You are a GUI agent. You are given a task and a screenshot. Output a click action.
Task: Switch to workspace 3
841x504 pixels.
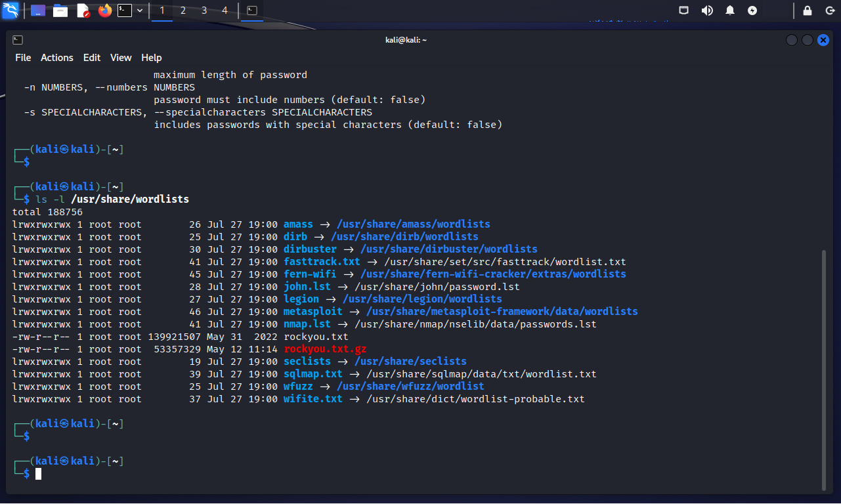pos(204,10)
